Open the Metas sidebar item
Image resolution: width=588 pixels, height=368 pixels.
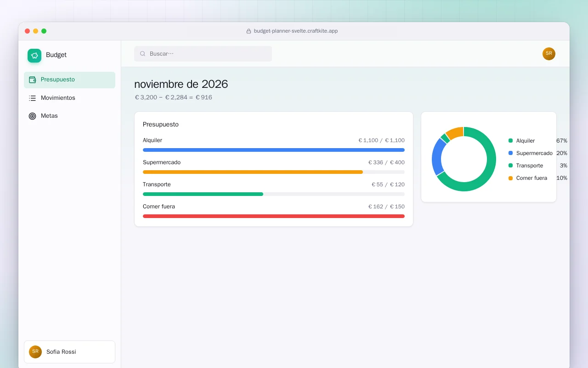[x=69, y=116]
